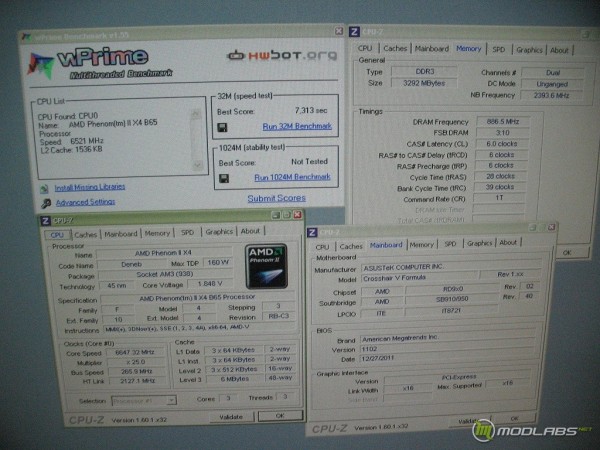Switch to Mainboard tab in the CPU window
The image size is (600, 450).
121,234
